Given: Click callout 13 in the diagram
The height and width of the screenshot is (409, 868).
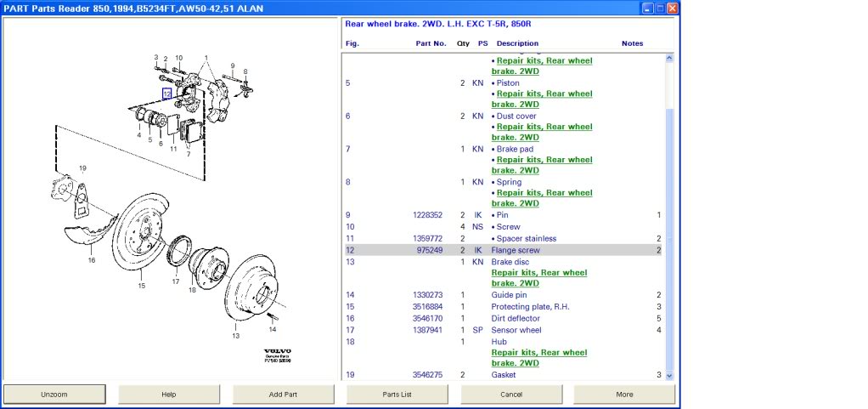Looking at the screenshot, I should (x=235, y=336).
